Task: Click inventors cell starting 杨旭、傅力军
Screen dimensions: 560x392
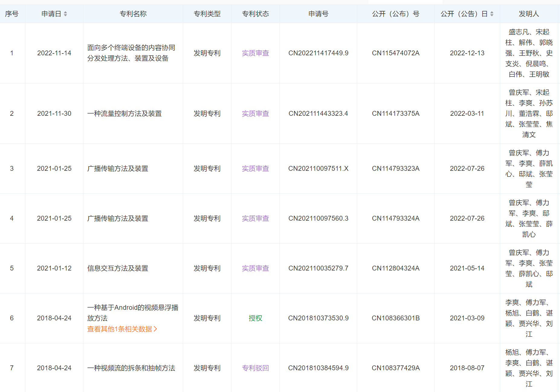Action: [529, 368]
